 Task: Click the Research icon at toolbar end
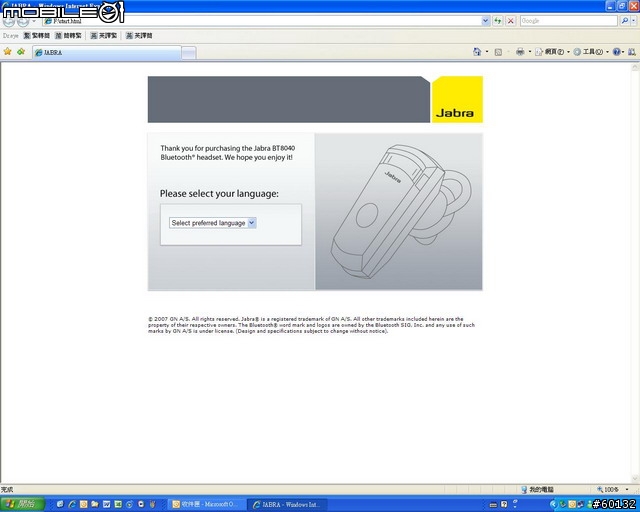632,52
